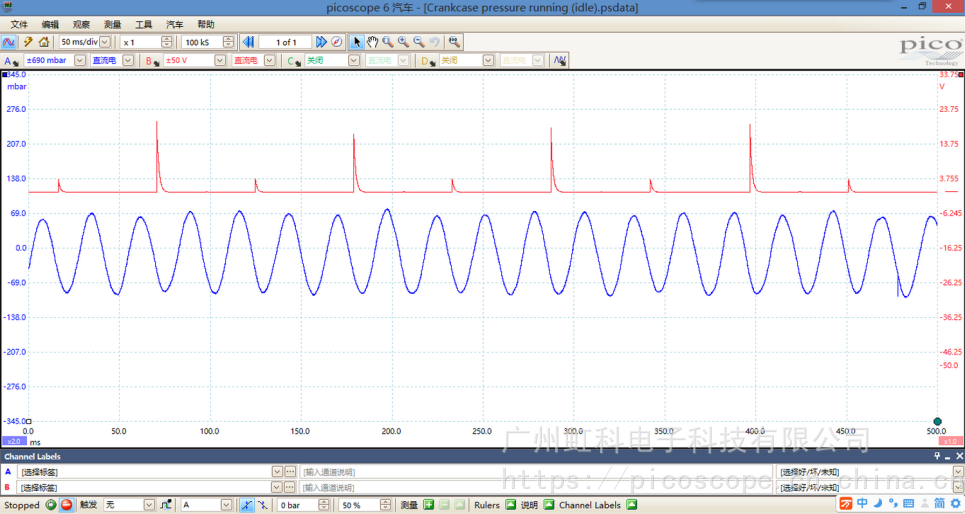The height and width of the screenshot is (514, 965).
Task: Open Channel B 直流电 coupling dropdown
Action: click(269, 60)
